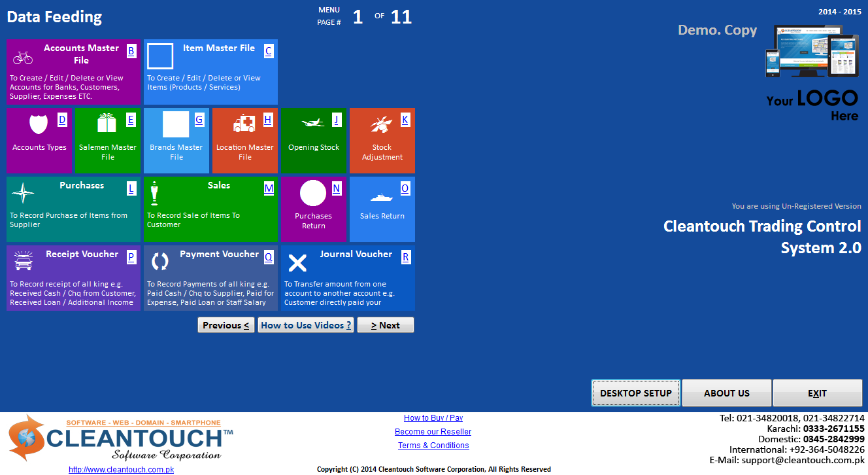This screenshot has width=868, height=475.
Task: Click shortcut letter R on Journal Voucher
Action: 406,257
